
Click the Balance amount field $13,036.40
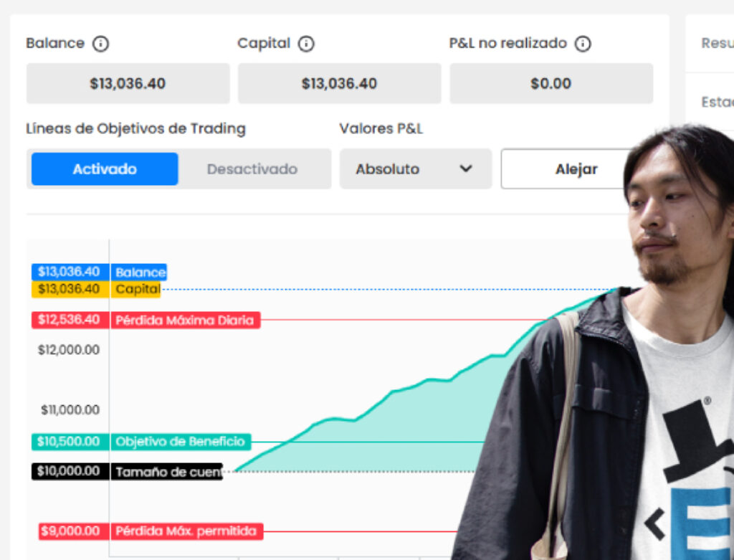pos(128,84)
